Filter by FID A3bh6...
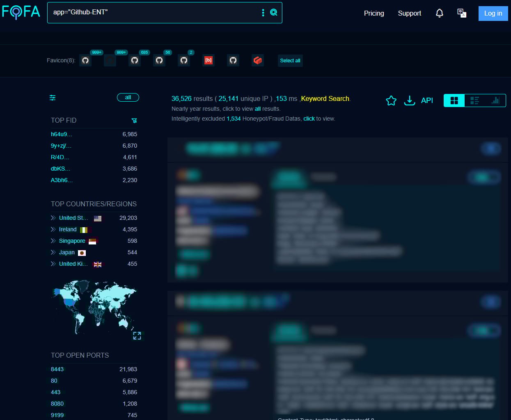Screen dimensions: 511x420 tap(62, 180)
